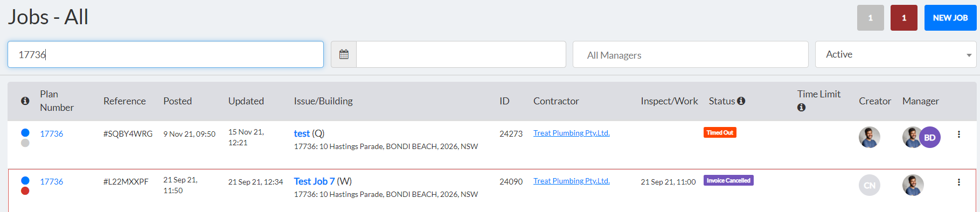Open plan number 17736 in the first row
Viewport: 980px width, 212px height.
coord(52,133)
